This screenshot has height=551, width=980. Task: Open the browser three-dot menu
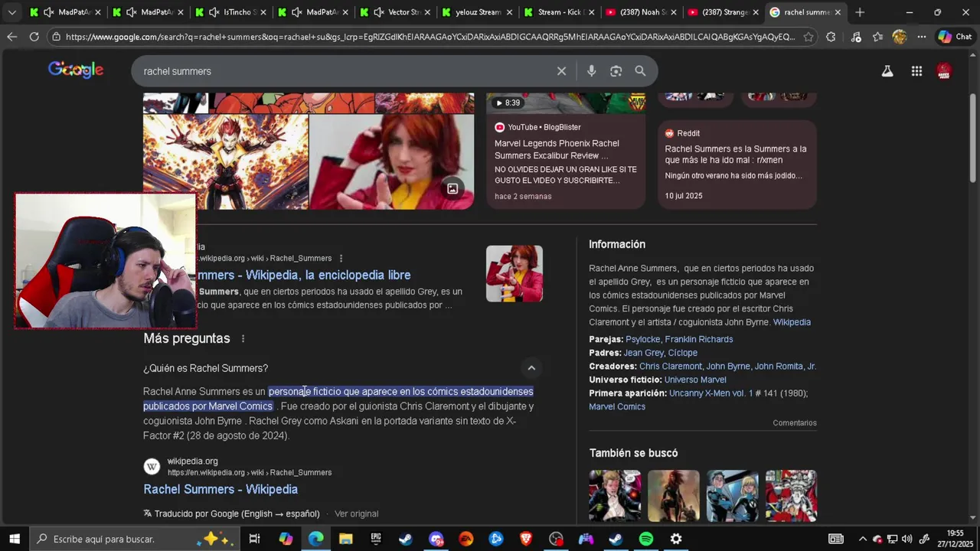click(922, 37)
